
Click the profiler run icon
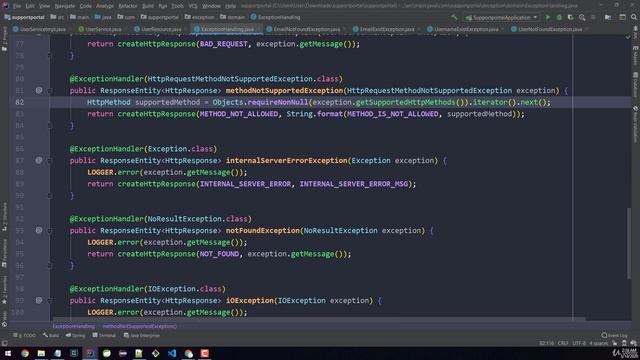[x=582, y=18]
